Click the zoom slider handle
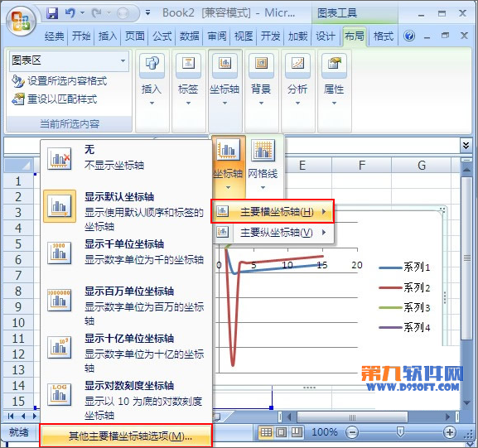This screenshot has height=448, width=478. [400, 431]
